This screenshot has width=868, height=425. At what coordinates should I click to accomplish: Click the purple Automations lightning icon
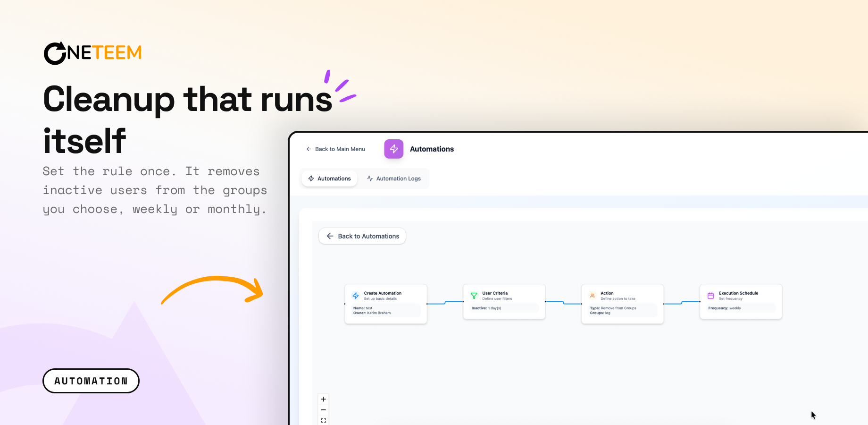click(x=393, y=149)
